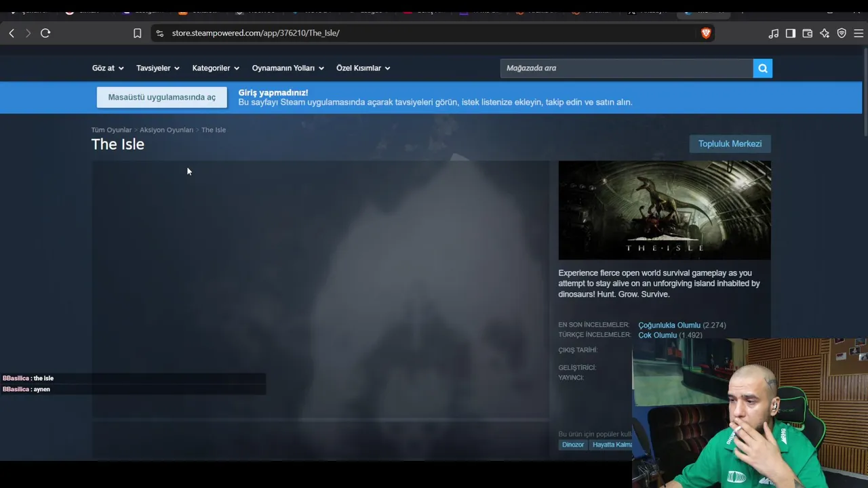Screen dimensions: 868x488
Task: Go back with the browser back arrow
Action: 12,33
